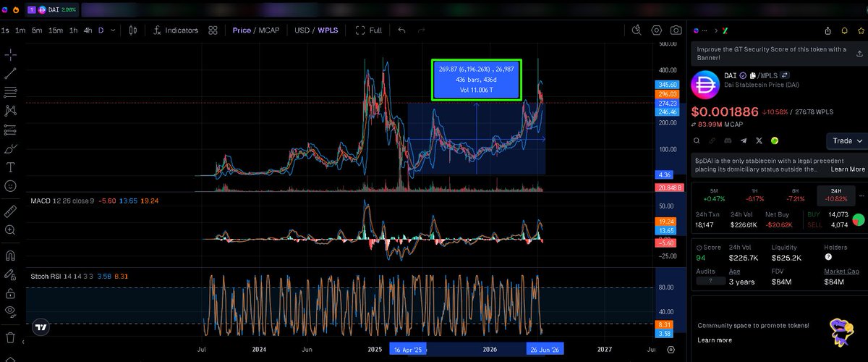The image size is (868, 362).
Task: Select the crosshair cursor tool
Action: (x=11, y=54)
